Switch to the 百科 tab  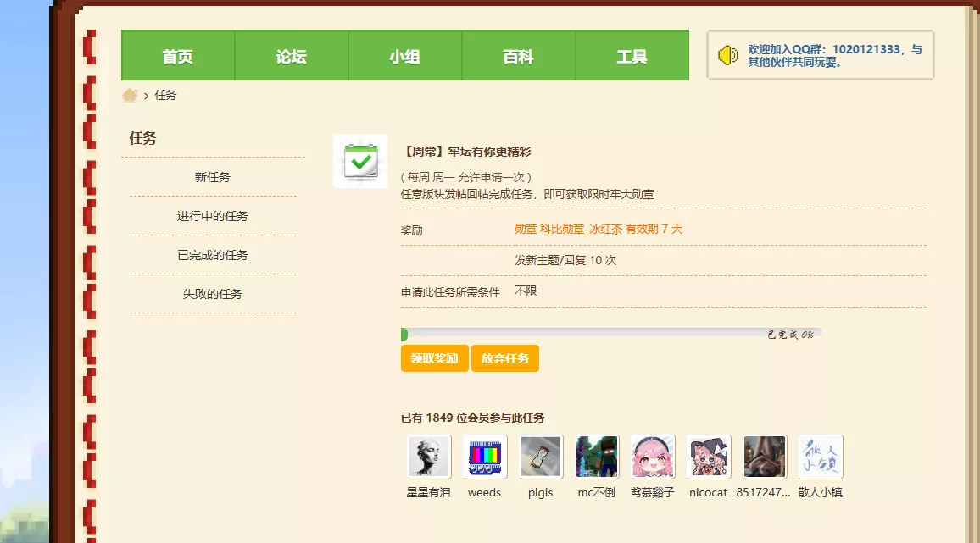[518, 55]
